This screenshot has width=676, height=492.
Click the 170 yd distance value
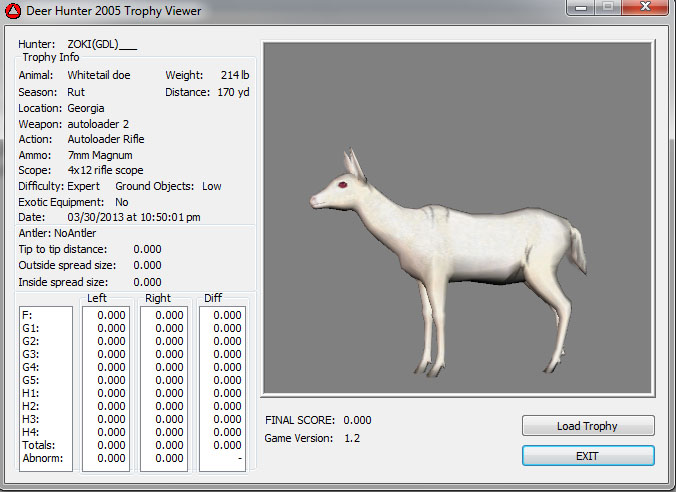(235, 93)
